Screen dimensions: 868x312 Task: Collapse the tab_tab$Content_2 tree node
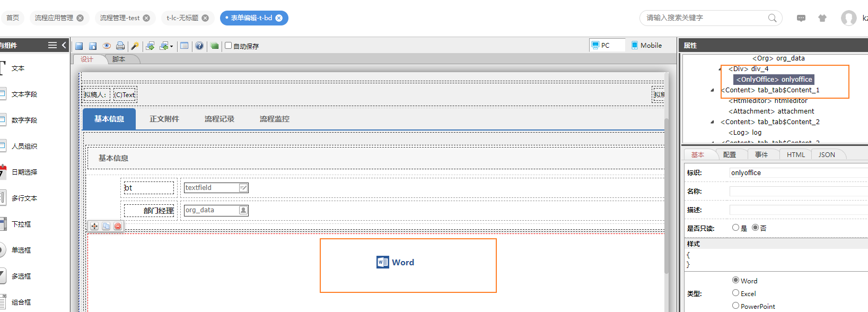pos(712,122)
